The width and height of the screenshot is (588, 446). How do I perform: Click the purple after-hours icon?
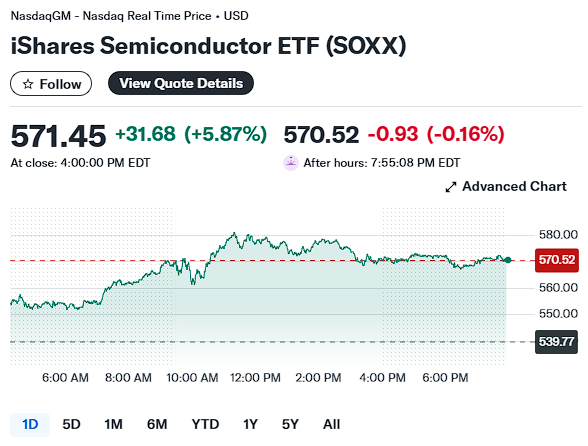(291, 163)
